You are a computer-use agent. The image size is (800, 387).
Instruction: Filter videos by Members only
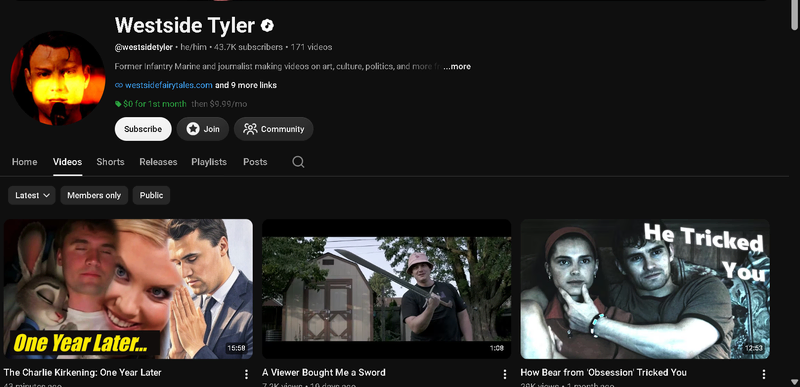pos(94,195)
